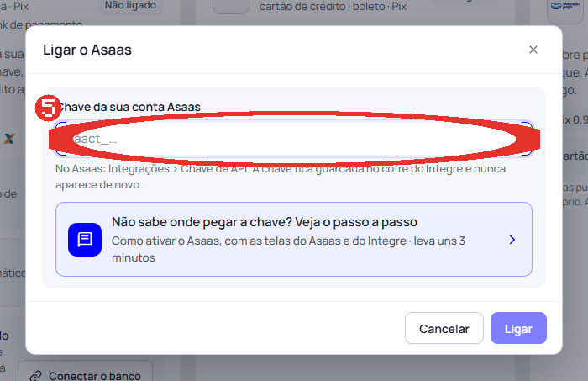
Task: Click the Não ligado status badge
Action: tap(130, 6)
